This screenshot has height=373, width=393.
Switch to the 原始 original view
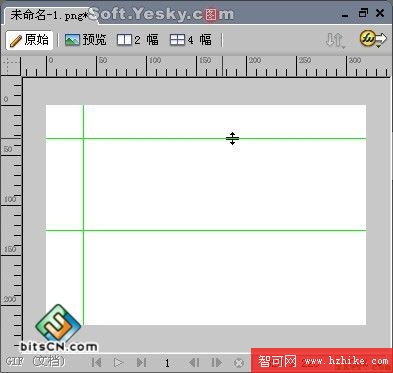(29, 40)
